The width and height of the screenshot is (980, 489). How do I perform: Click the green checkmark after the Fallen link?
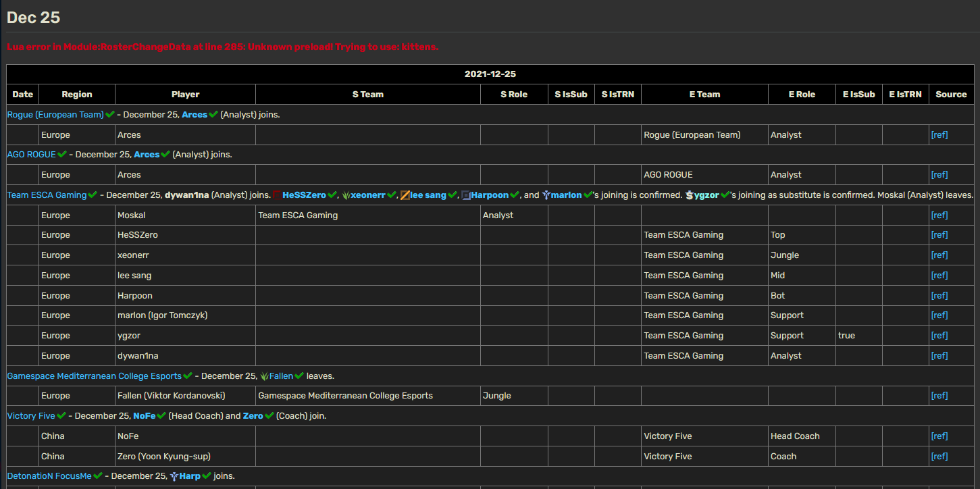coord(299,376)
